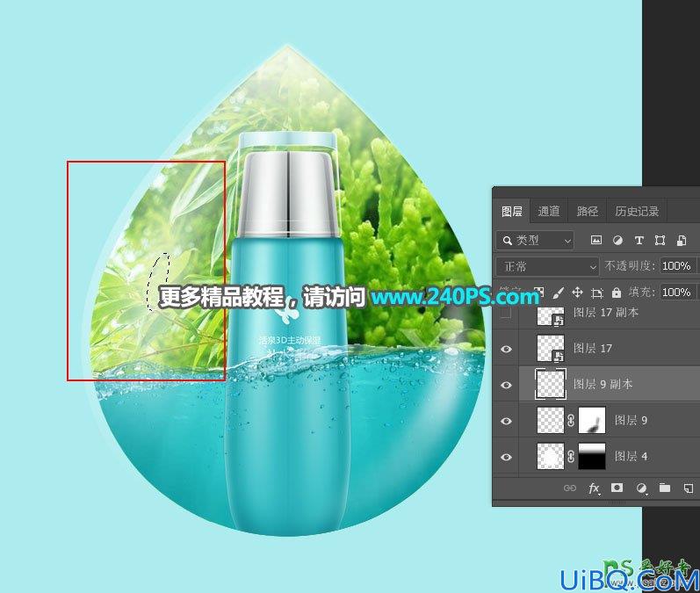700x593 pixels.
Task: Create new layer icon
Action: (689, 488)
